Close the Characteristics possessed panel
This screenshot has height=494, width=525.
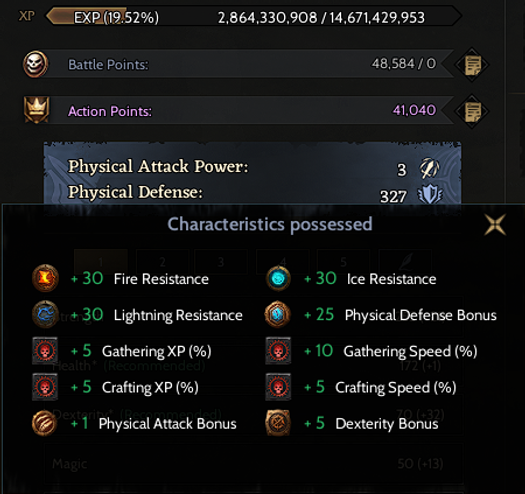pyautogui.click(x=495, y=224)
